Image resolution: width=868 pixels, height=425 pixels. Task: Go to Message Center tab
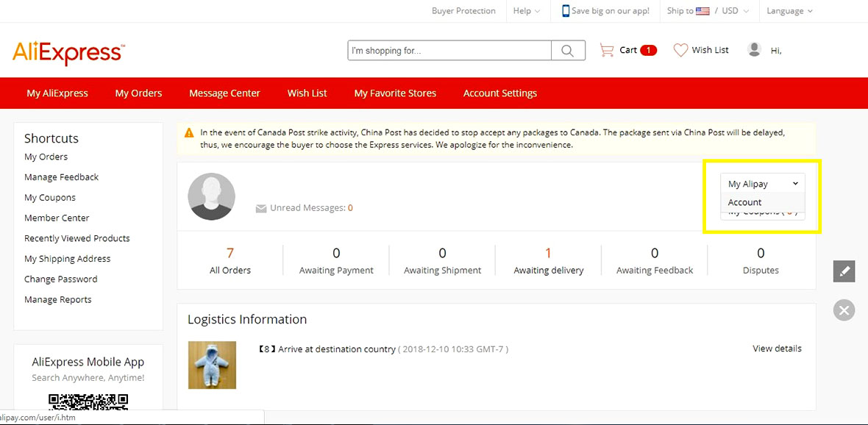(x=225, y=93)
